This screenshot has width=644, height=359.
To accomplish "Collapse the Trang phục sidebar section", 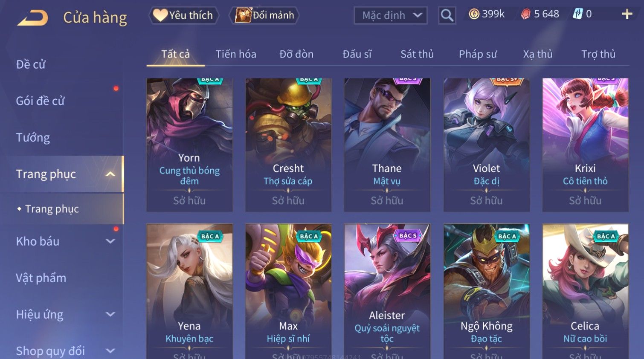I will (x=110, y=174).
